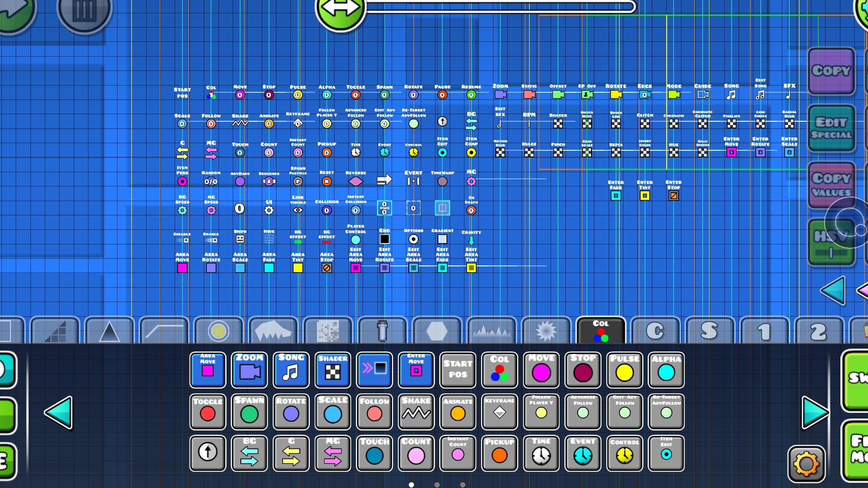
Task: Select the Col color trigger button
Action: coord(500,370)
